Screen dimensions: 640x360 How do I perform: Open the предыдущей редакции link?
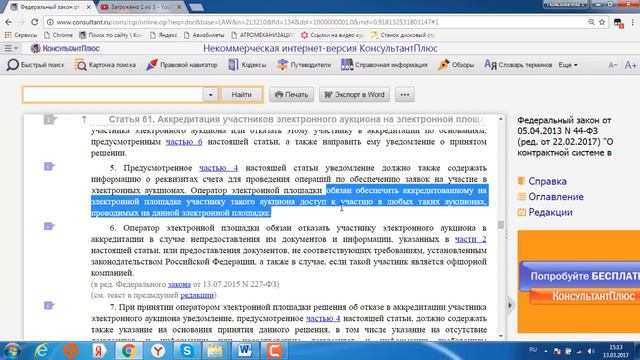pos(197,295)
